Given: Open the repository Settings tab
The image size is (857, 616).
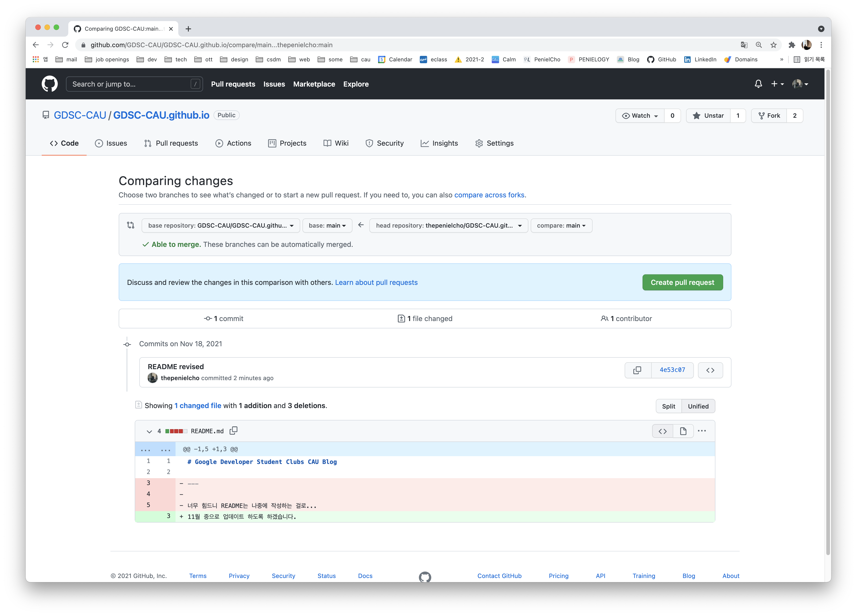Looking at the screenshot, I should coord(494,143).
